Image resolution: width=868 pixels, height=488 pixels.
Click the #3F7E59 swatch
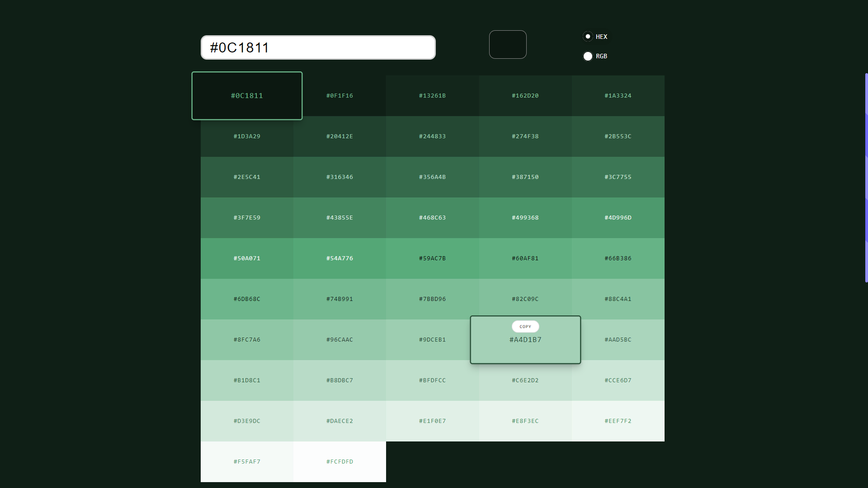[247, 218]
